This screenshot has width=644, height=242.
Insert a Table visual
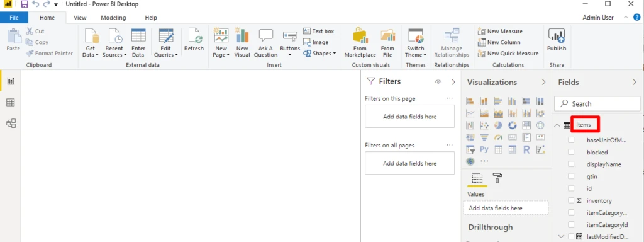(x=498, y=149)
